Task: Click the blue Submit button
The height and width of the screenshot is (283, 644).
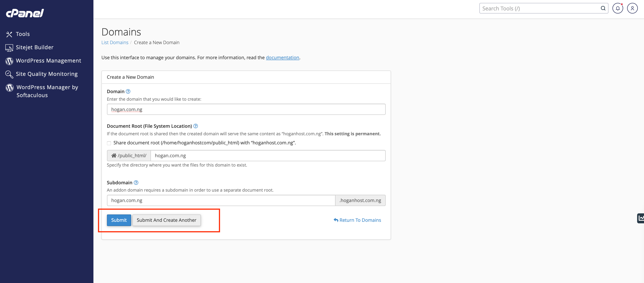Action: tap(119, 220)
